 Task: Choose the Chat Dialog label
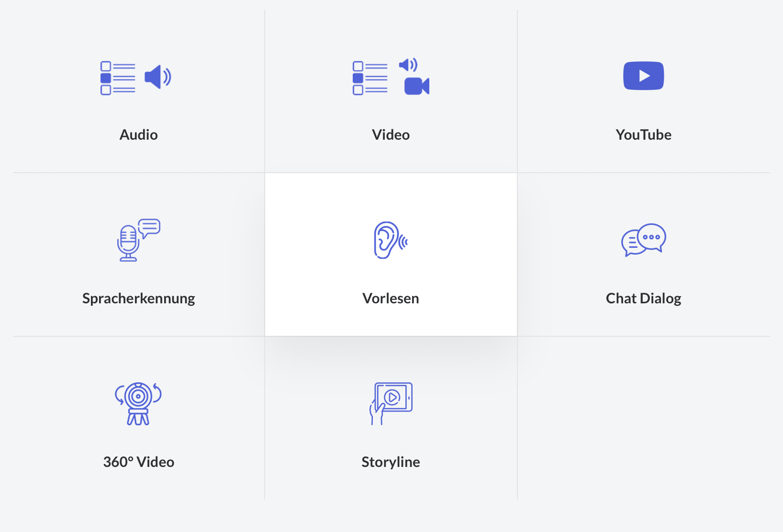pos(643,299)
